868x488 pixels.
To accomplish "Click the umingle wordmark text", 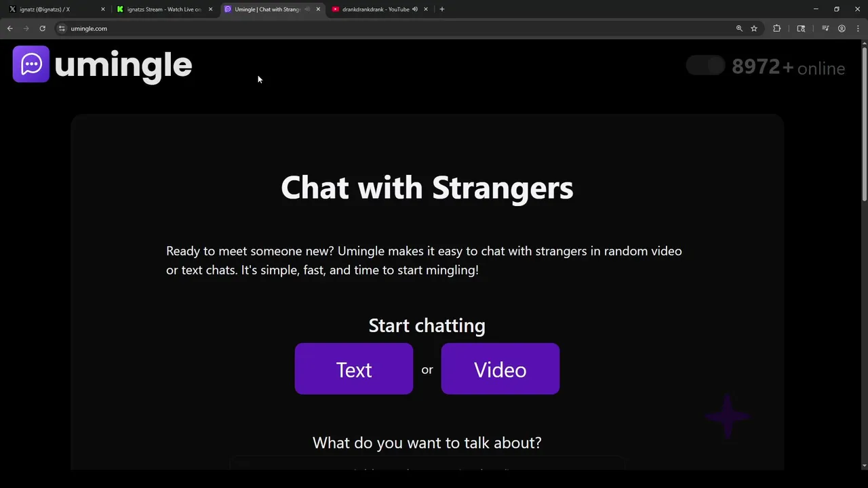I will [x=123, y=66].
